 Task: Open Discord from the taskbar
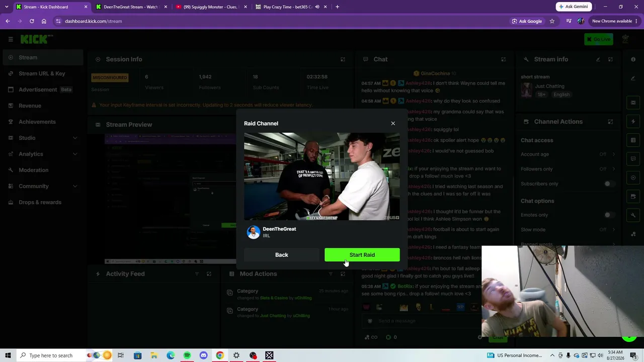(203, 355)
